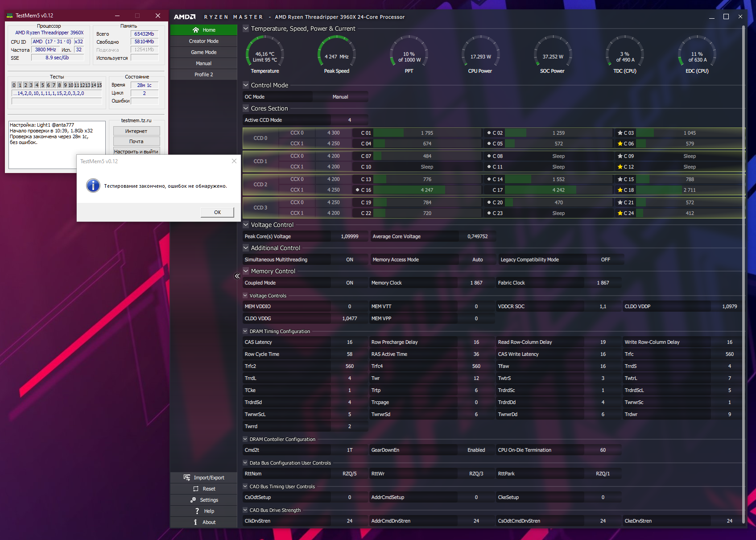Open the Profile 2 tab

[x=204, y=74]
